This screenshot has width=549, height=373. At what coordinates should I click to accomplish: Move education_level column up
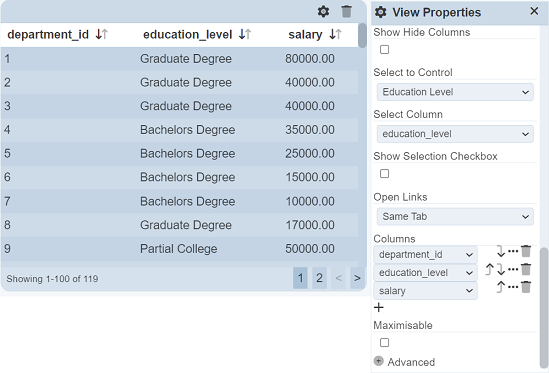click(x=489, y=269)
